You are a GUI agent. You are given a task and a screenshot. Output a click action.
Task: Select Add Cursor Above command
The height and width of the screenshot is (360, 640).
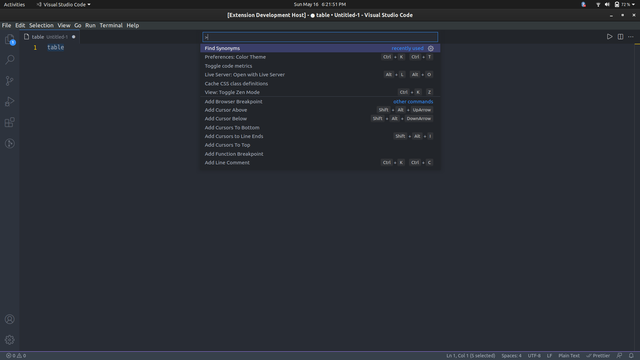[320, 110]
